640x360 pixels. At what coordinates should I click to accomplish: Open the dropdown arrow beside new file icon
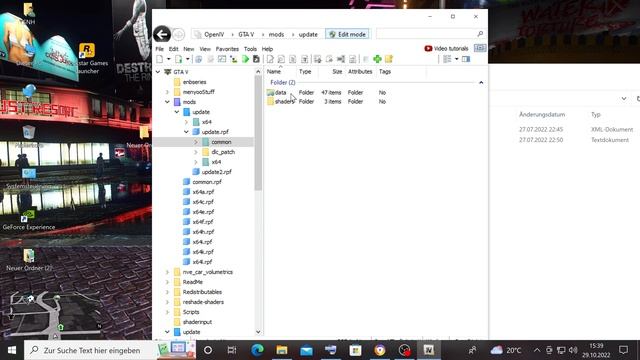pyautogui.click(x=168, y=59)
